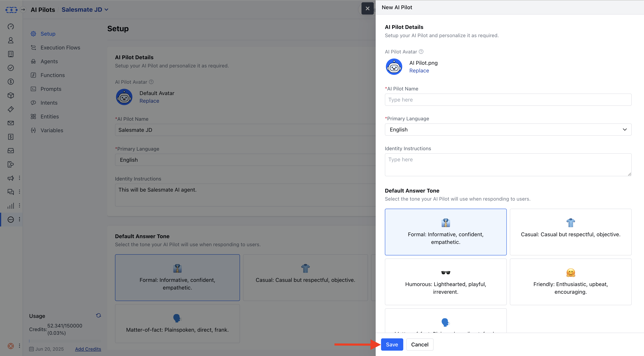
Task: Open the Products cube icon in sidebar
Action: click(11, 95)
